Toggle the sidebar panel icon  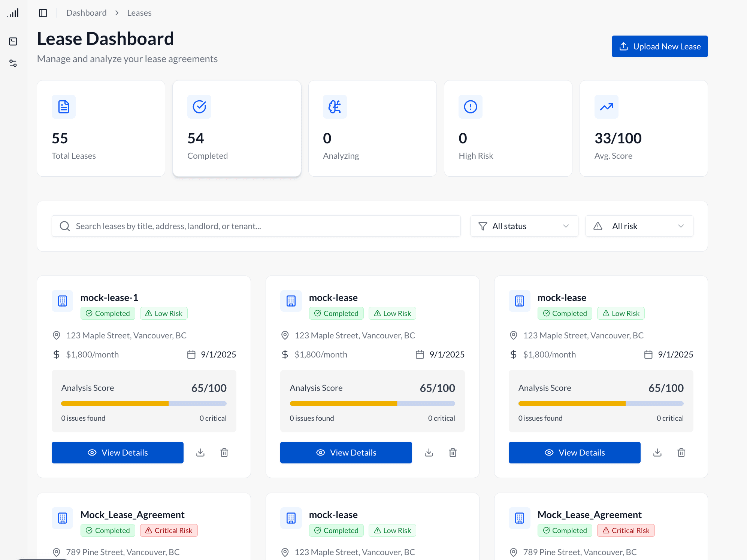pyautogui.click(x=43, y=13)
